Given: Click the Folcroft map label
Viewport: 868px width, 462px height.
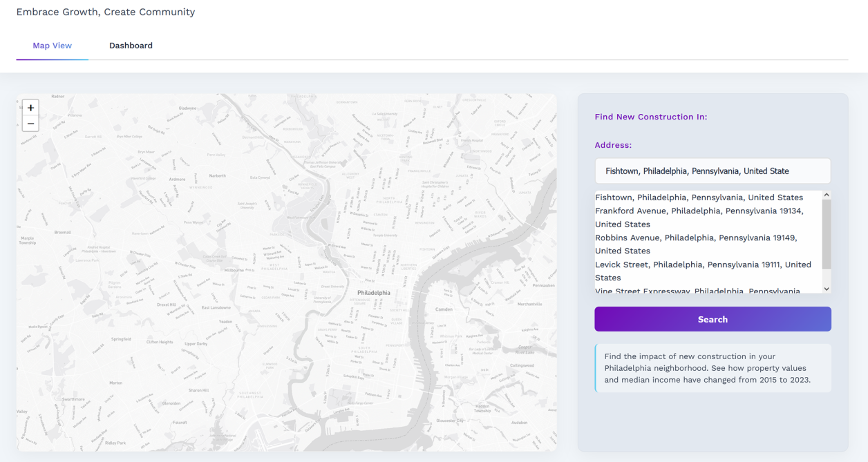Looking at the screenshot, I should (180, 422).
